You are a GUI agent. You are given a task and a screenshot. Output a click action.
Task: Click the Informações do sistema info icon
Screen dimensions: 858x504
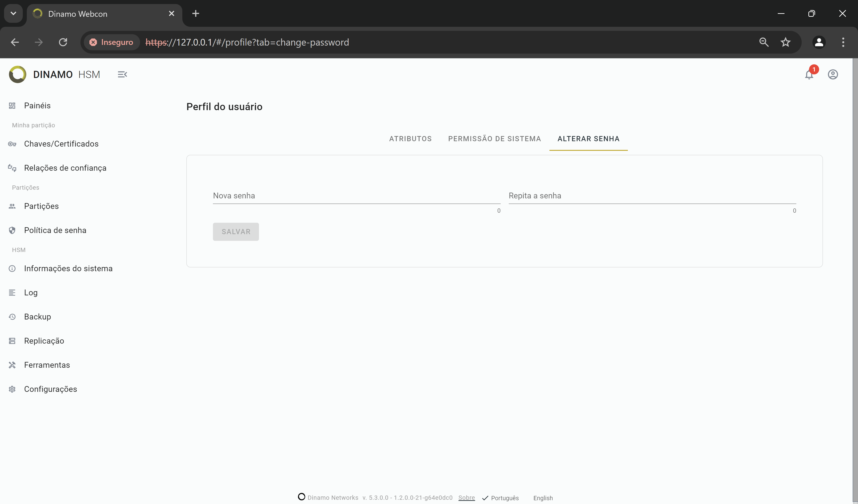tap(12, 268)
